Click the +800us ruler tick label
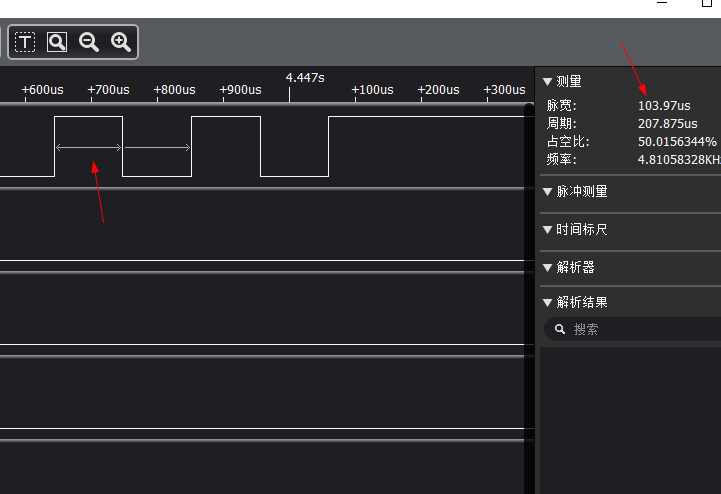This screenshot has height=494, width=721. (x=174, y=90)
